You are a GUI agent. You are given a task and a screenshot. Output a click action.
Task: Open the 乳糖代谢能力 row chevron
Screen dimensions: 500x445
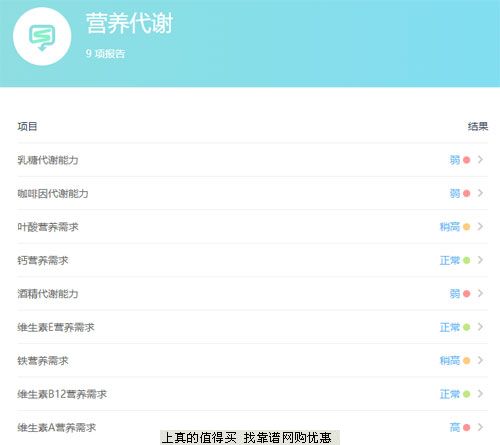[x=480, y=160]
